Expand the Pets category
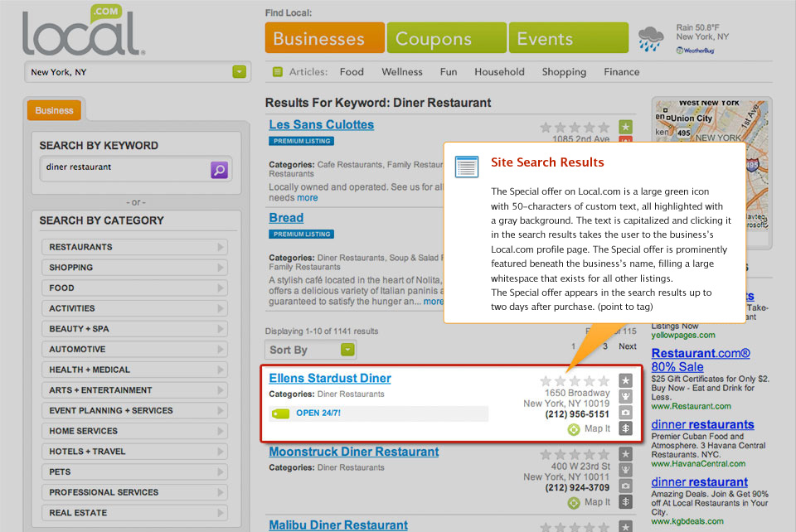The image size is (796, 532). 134,472
